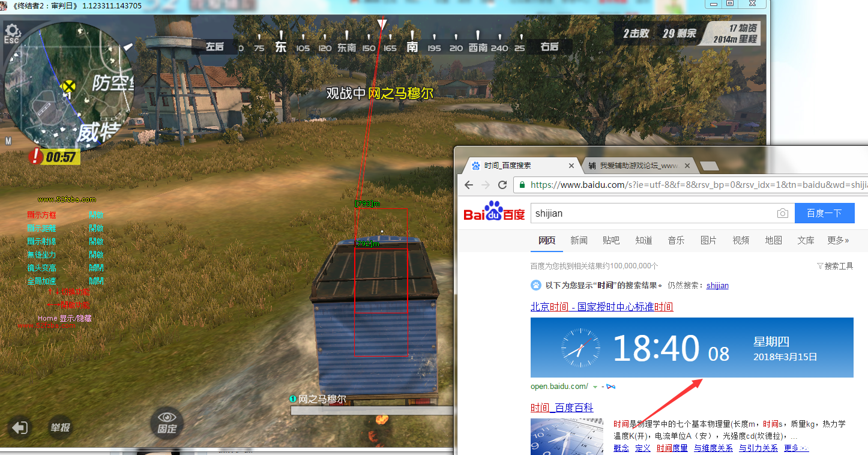The height and width of the screenshot is (455, 868).
Task: Click the camera image-search icon
Action: (782, 213)
